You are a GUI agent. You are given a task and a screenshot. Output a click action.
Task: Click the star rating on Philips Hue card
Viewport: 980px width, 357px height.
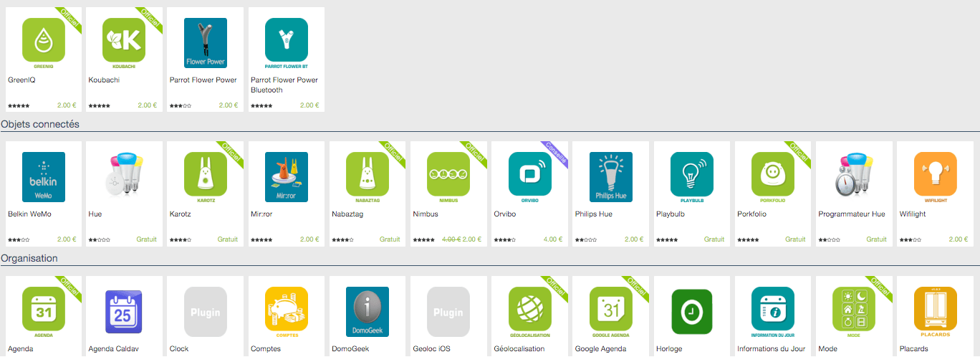[x=585, y=240]
